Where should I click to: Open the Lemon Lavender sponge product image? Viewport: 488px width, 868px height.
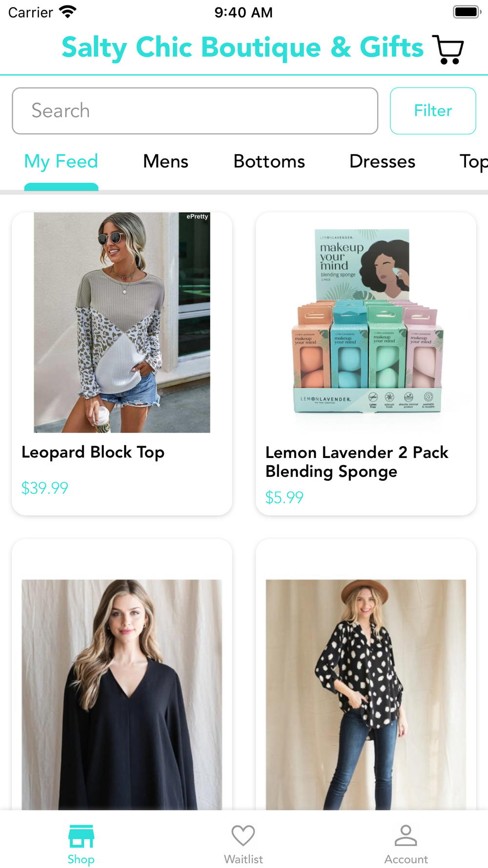366,322
